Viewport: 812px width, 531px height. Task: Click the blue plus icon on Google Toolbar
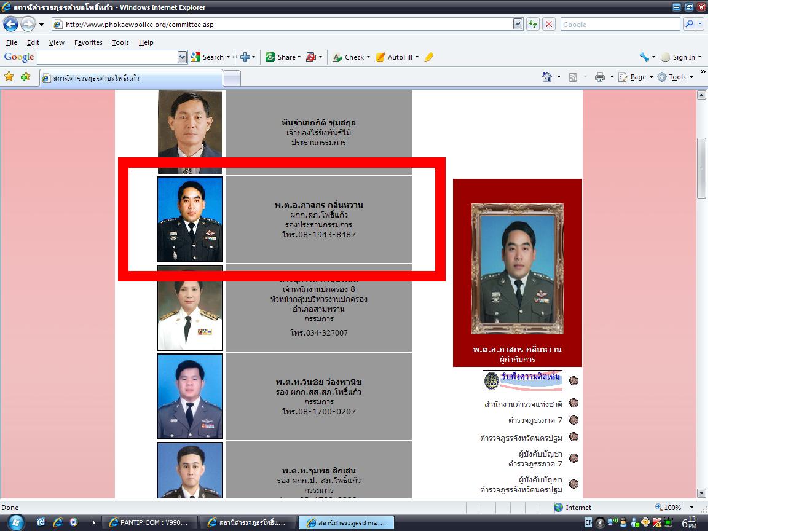(245, 57)
